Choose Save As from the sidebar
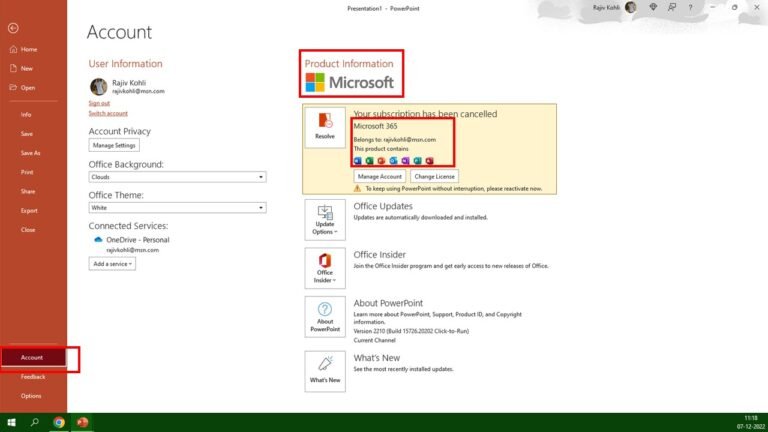The height and width of the screenshot is (432, 768). click(x=30, y=153)
